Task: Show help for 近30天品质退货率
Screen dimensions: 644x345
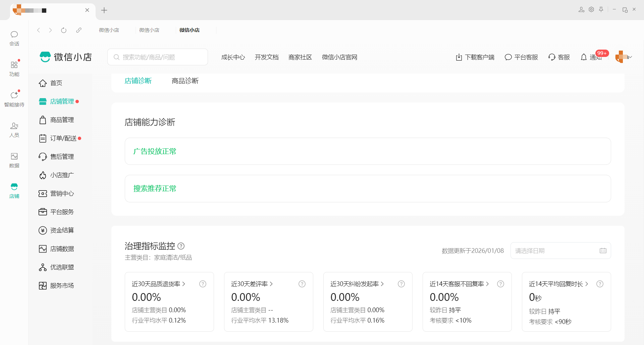Action: point(203,284)
